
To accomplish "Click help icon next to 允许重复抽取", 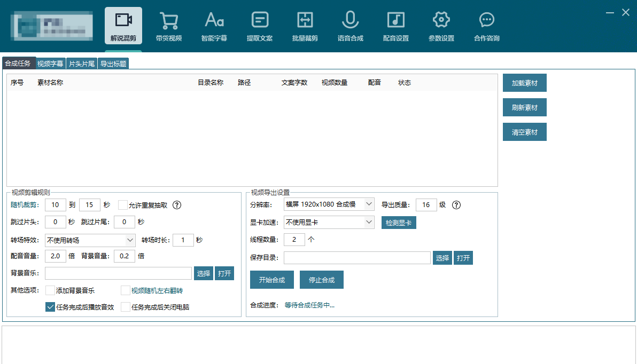I will 177,205.
